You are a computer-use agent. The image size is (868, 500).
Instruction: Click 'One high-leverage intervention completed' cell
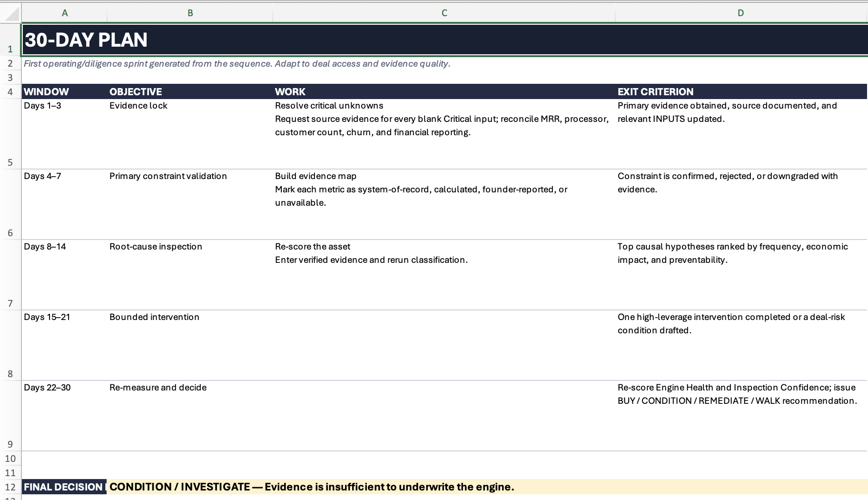point(741,345)
